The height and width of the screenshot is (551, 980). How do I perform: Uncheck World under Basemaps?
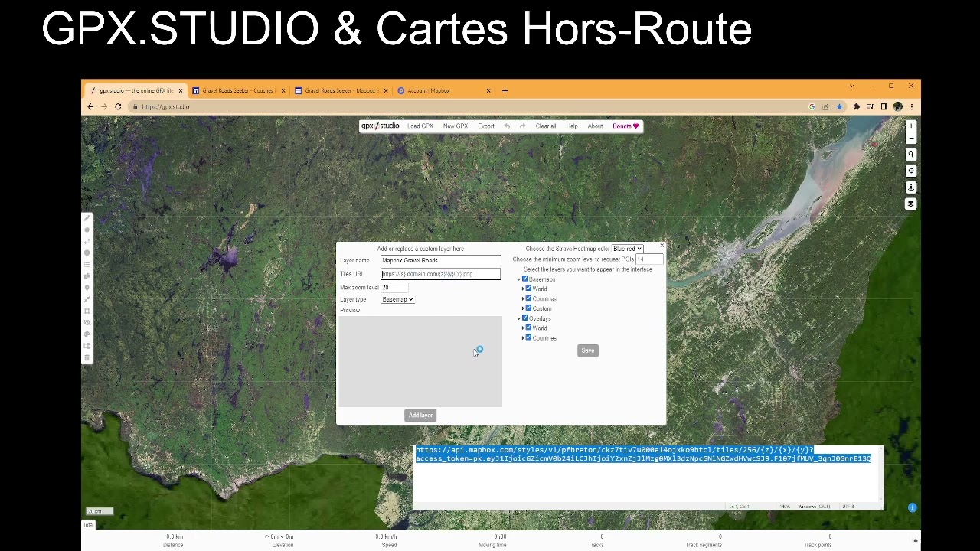coord(528,289)
